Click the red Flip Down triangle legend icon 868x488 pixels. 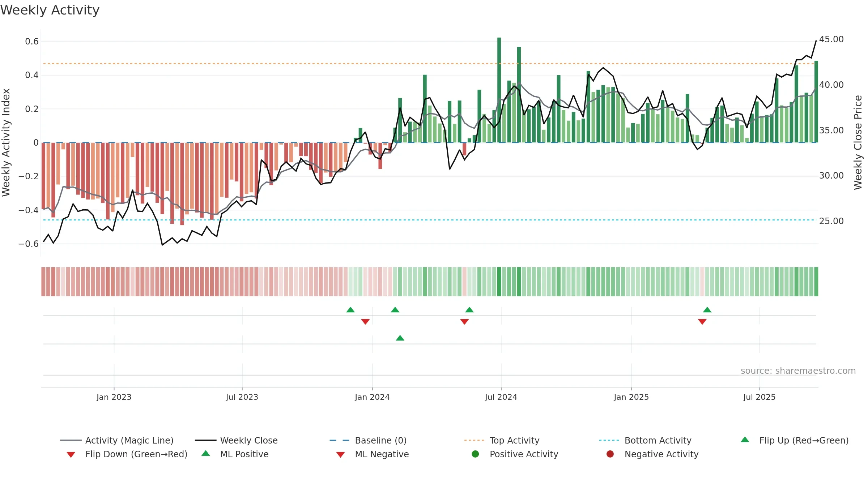point(71,455)
